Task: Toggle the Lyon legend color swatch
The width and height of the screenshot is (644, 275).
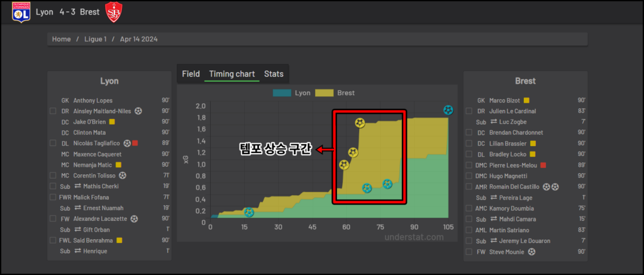Action: [282, 93]
